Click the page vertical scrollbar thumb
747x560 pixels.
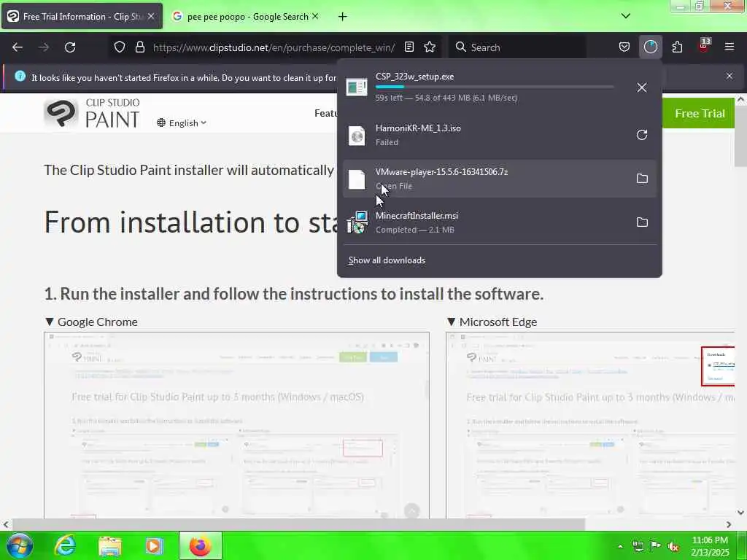coord(740,136)
